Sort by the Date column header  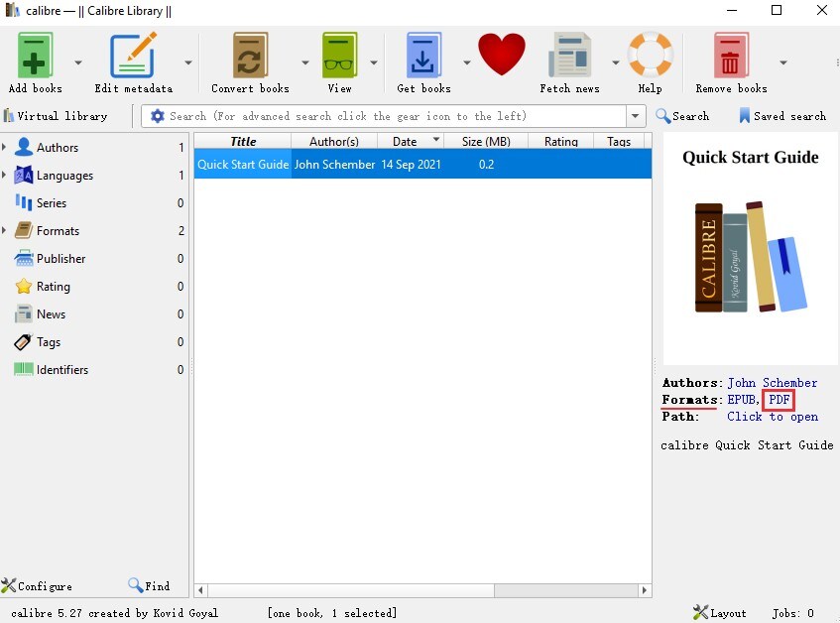(x=410, y=141)
